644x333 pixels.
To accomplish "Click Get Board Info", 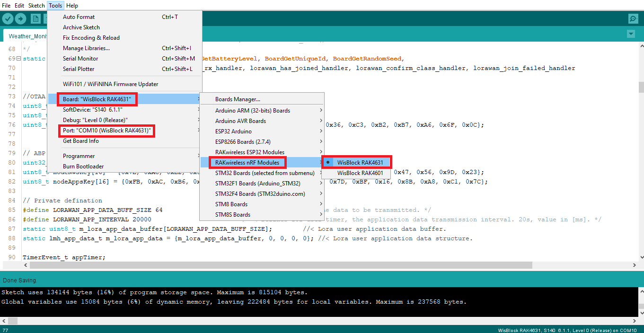I will point(81,141).
